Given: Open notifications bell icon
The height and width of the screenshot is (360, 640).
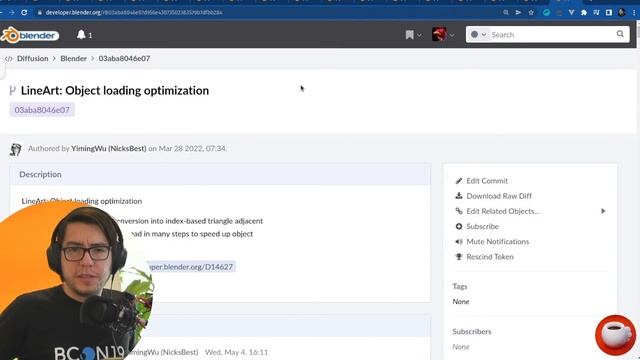Looking at the screenshot, I should click(x=81, y=35).
